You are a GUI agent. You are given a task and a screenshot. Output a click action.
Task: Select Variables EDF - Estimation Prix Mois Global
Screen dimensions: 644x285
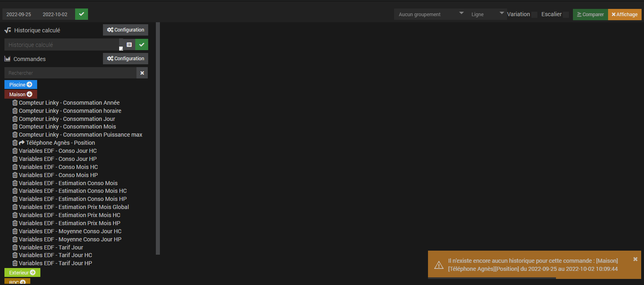click(x=74, y=207)
